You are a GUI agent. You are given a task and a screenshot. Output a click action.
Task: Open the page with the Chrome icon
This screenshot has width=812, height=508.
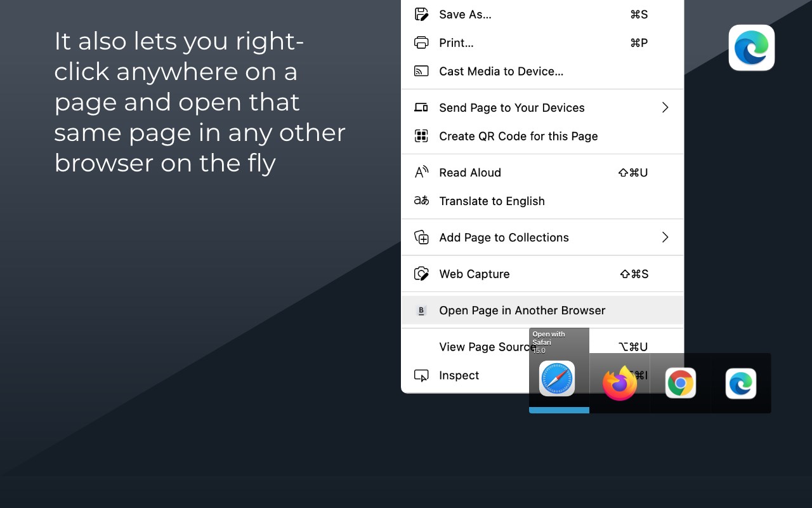681,383
